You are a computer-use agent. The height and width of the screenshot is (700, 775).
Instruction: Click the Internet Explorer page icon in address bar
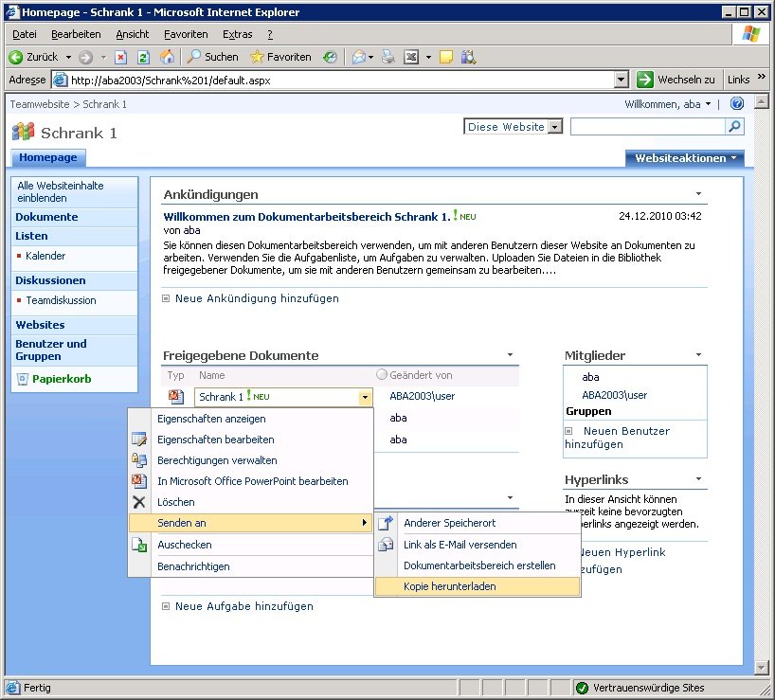click(x=60, y=80)
